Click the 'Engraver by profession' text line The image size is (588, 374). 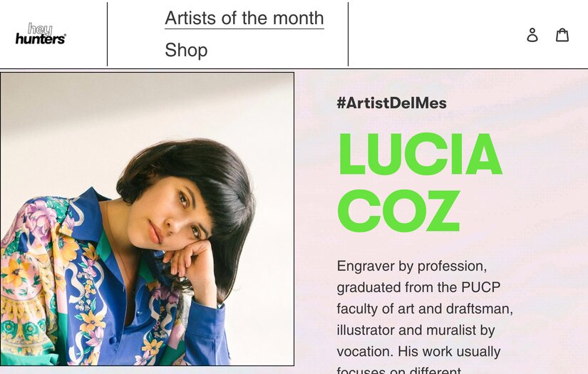click(x=411, y=266)
